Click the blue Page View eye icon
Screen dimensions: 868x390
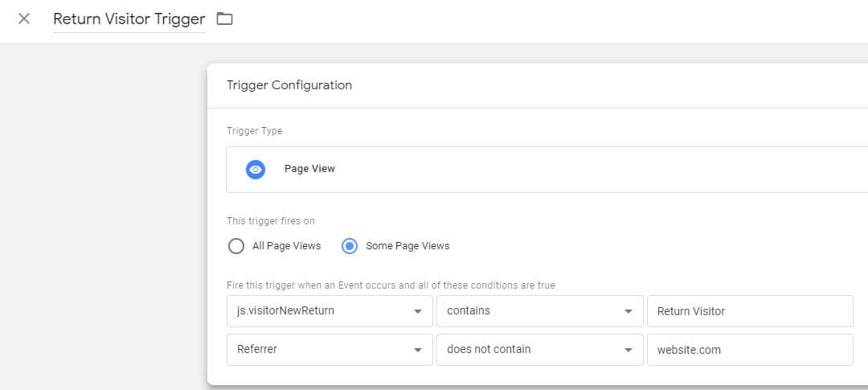tap(256, 170)
